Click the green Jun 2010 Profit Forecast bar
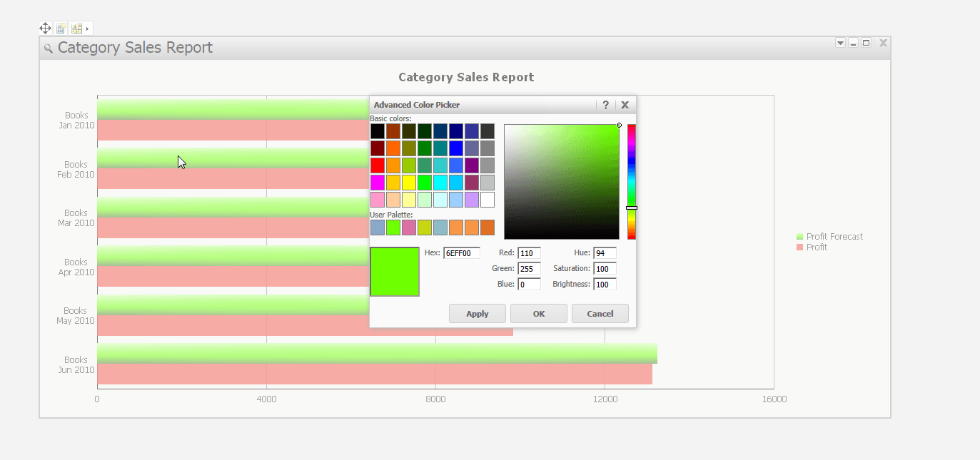Screen dimensions: 980x460 click(377, 354)
